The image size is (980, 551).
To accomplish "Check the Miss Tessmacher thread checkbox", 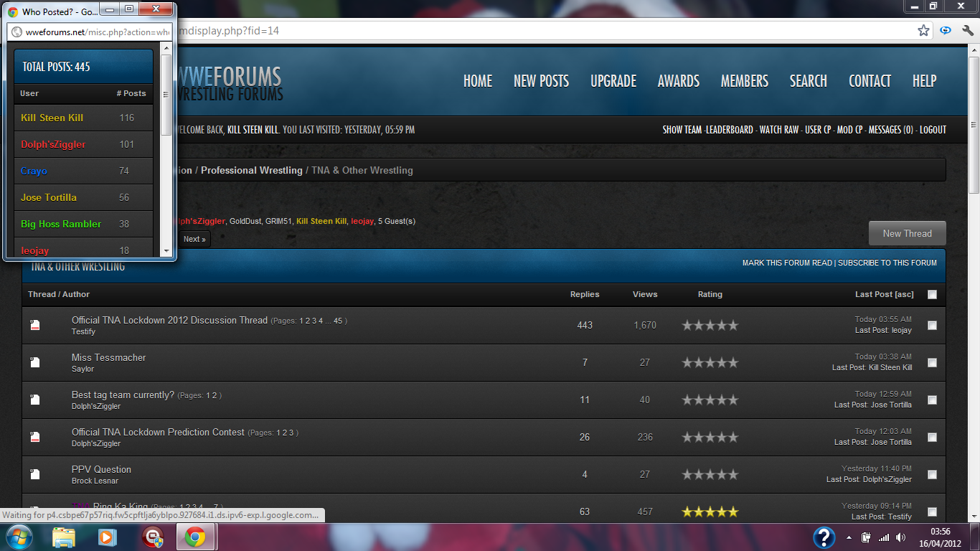I will pos(932,362).
